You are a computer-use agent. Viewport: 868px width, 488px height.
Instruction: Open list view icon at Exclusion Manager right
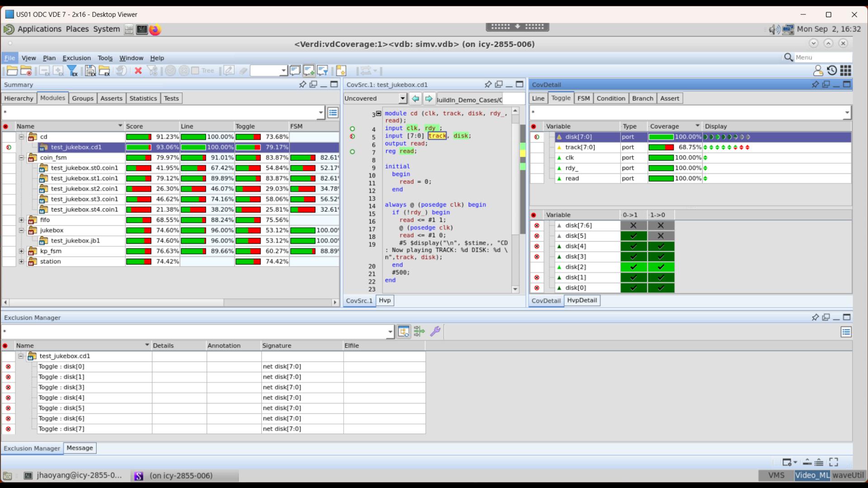tap(846, 332)
